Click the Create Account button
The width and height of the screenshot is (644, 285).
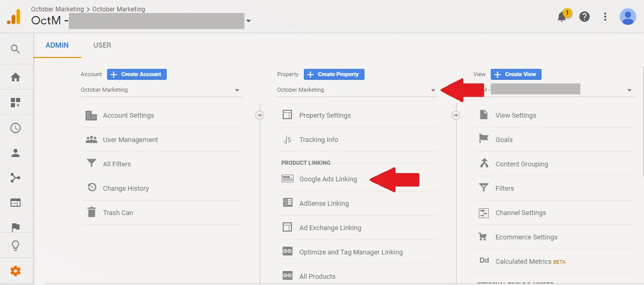[137, 74]
